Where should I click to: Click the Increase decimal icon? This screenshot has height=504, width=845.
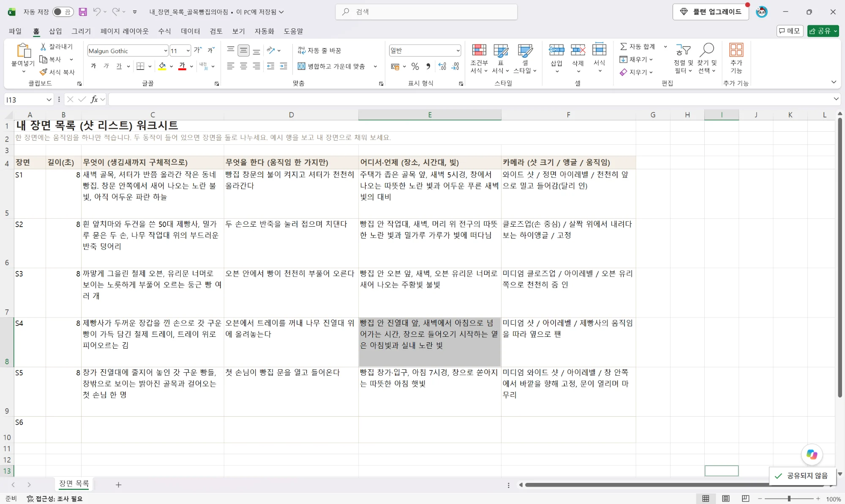tap(442, 66)
